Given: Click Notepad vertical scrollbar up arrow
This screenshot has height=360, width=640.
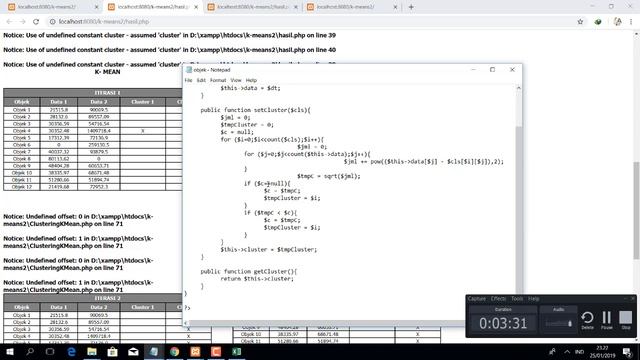Looking at the screenshot, I should pyautogui.click(x=518, y=88).
